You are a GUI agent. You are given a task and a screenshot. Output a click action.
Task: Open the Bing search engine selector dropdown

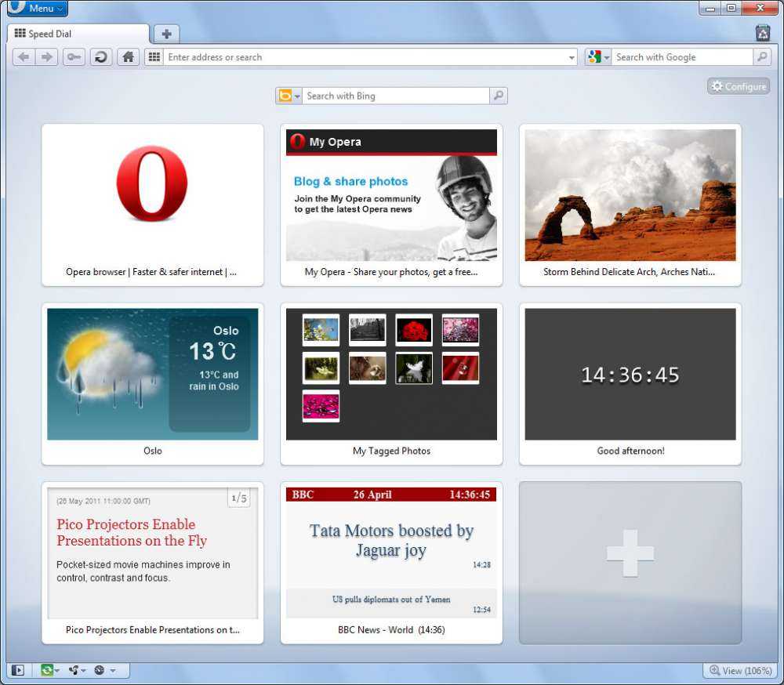click(289, 96)
